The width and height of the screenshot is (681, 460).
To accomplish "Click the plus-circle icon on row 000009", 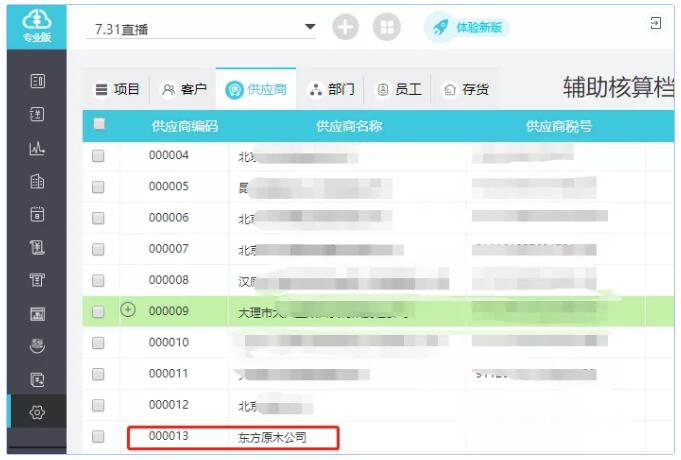I will click(x=128, y=310).
